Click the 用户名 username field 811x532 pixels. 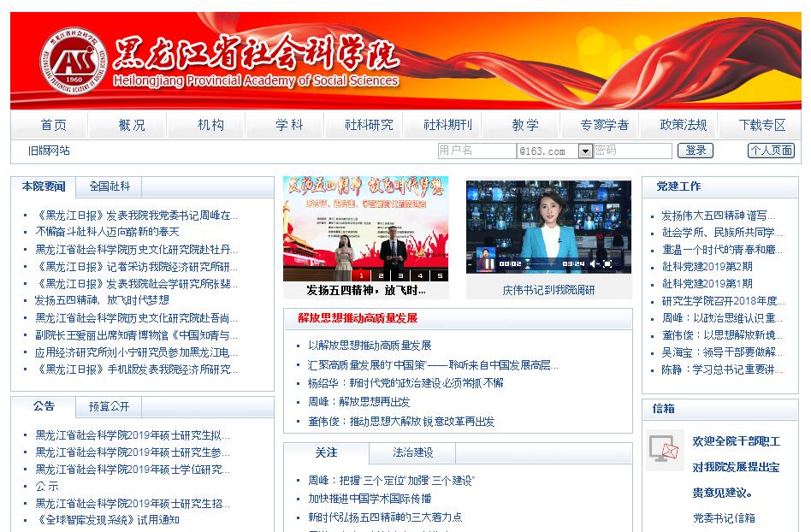(476, 151)
